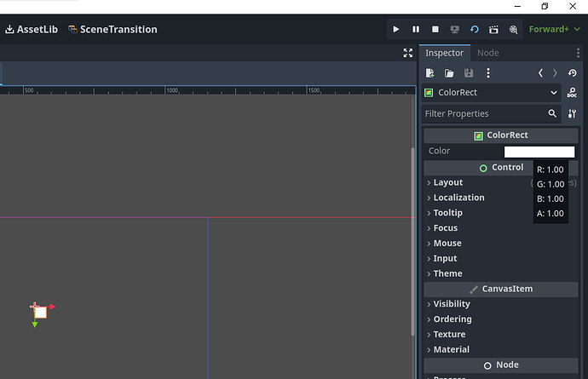Create a new resource in Inspector
The height and width of the screenshot is (379, 588).
pos(430,73)
